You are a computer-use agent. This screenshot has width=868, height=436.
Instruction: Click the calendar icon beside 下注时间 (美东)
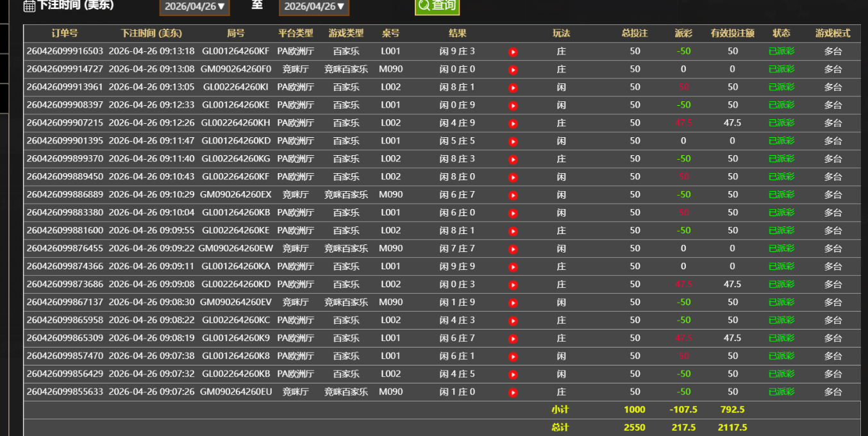[29, 6]
